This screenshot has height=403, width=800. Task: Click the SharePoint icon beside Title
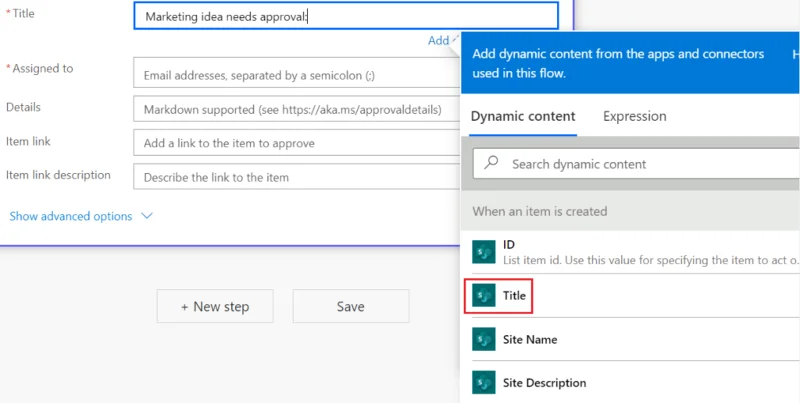484,295
